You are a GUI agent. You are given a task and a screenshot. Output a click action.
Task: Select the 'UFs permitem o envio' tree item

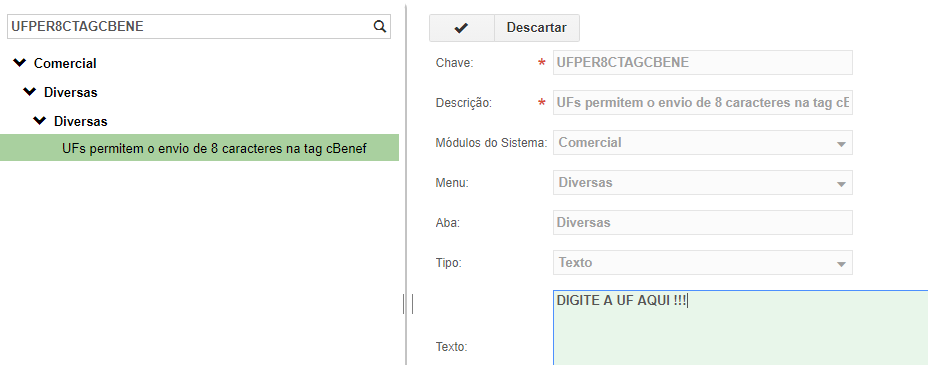pyautogui.click(x=199, y=148)
